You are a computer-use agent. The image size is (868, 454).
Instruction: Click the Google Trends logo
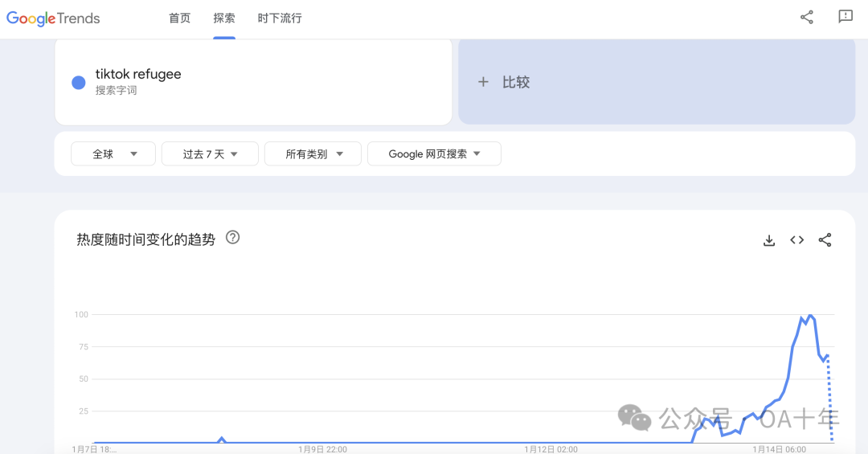(53, 18)
